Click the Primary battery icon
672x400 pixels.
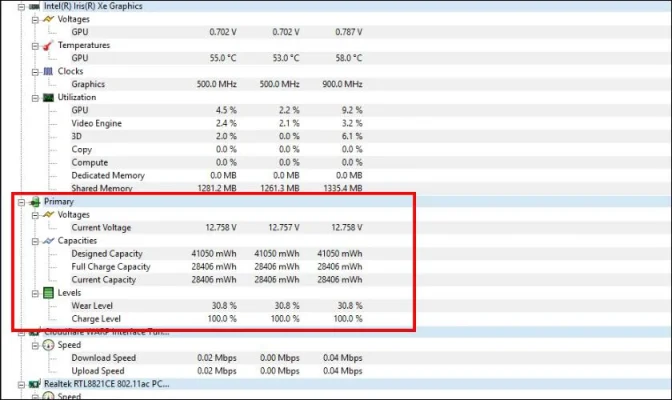33,201
